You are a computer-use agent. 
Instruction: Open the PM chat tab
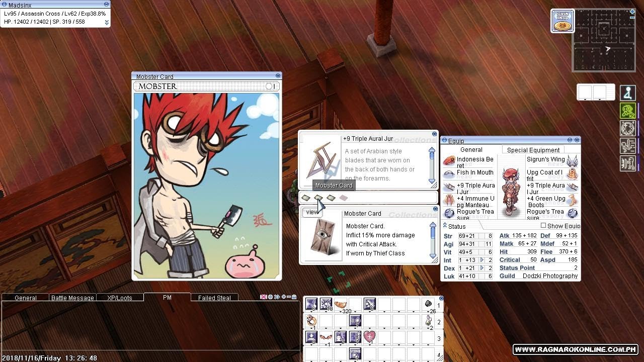[x=167, y=297]
